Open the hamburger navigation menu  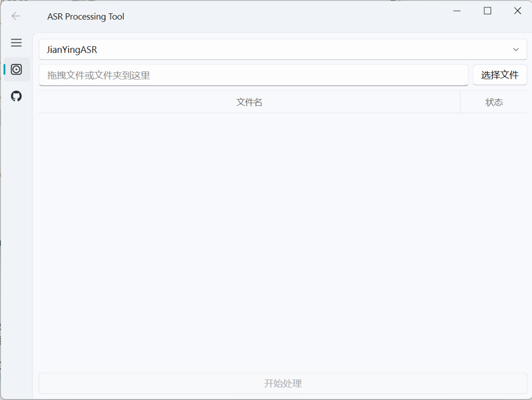point(16,43)
